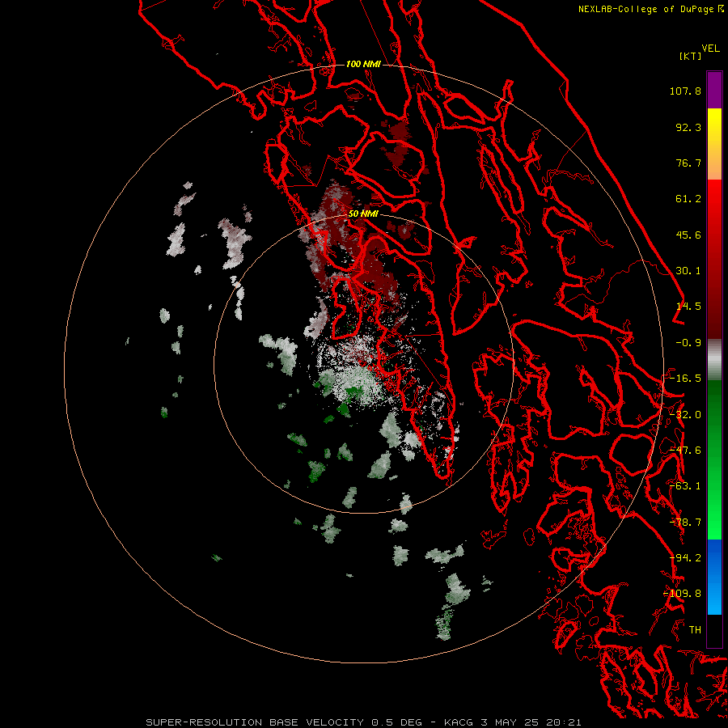Click the Super-Resolution Base Velocity caption
Viewport: 728px width, 728px height.
click(x=363, y=722)
